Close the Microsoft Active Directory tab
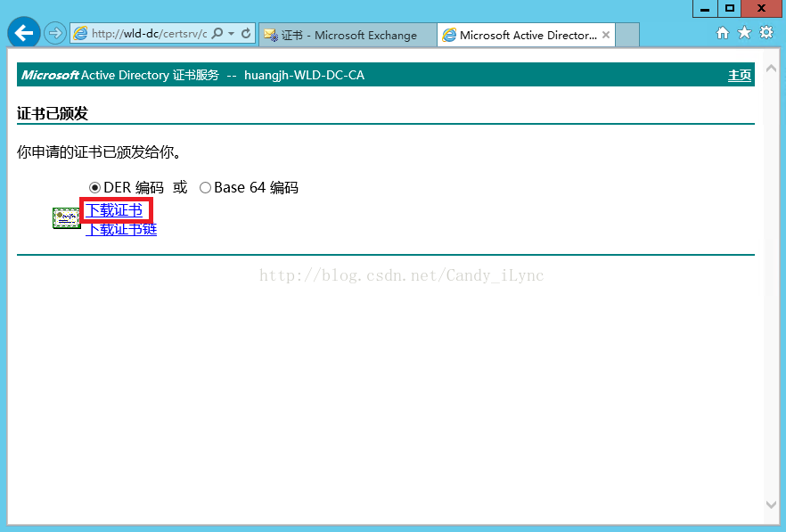 pyautogui.click(x=607, y=36)
